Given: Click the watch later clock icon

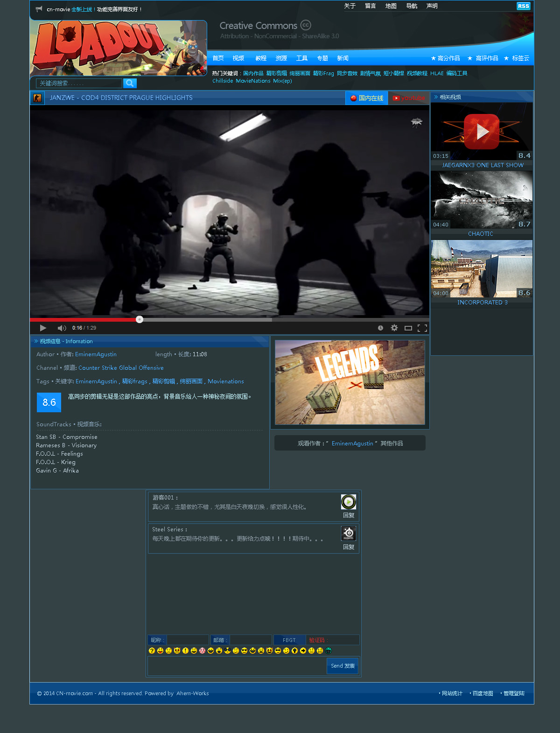Looking at the screenshot, I should coord(380,328).
